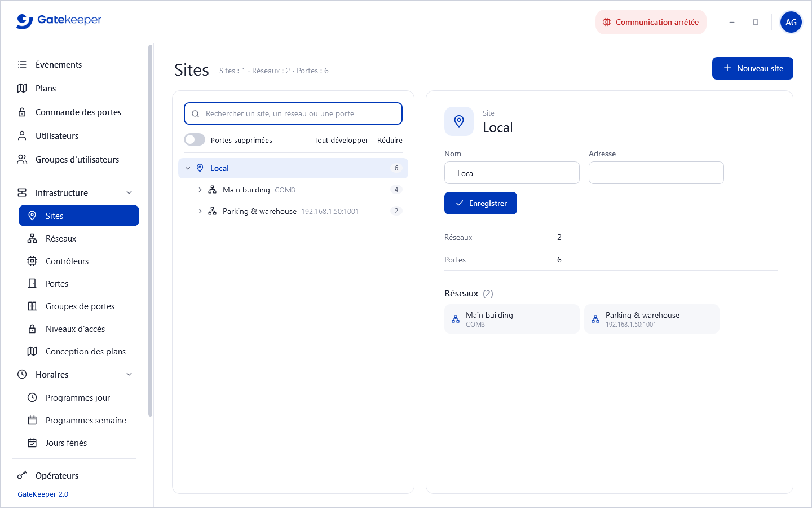
Task: Collapse the Horaires section chevron
Action: pyautogui.click(x=129, y=374)
